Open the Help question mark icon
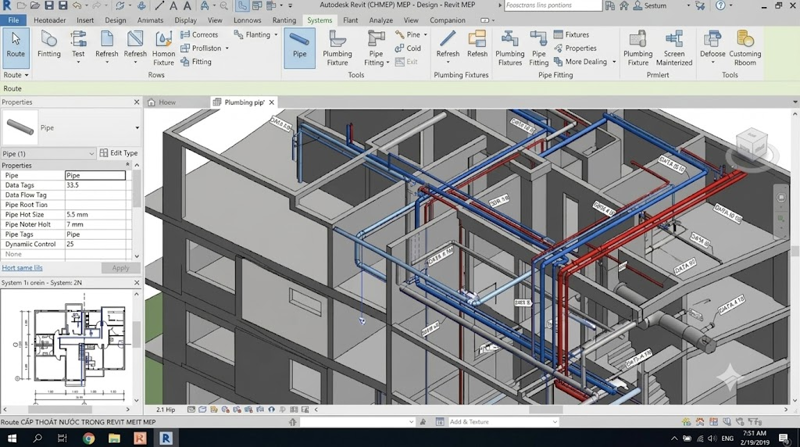This screenshot has width=800, height=447. point(720,6)
